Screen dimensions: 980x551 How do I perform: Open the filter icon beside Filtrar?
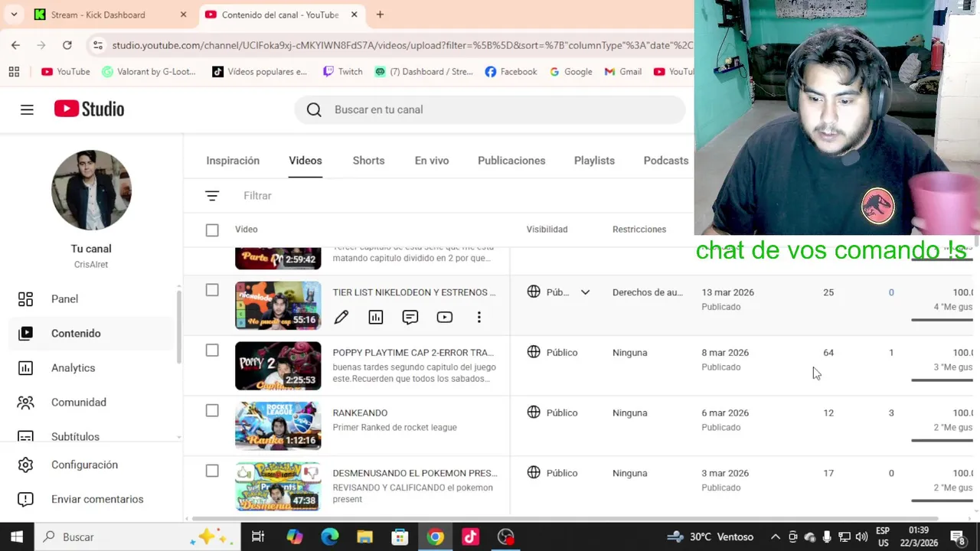[212, 196]
